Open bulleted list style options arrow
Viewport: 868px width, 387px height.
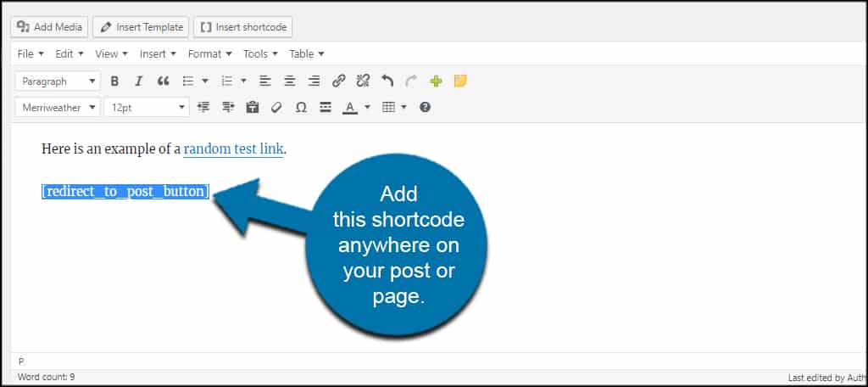point(205,81)
